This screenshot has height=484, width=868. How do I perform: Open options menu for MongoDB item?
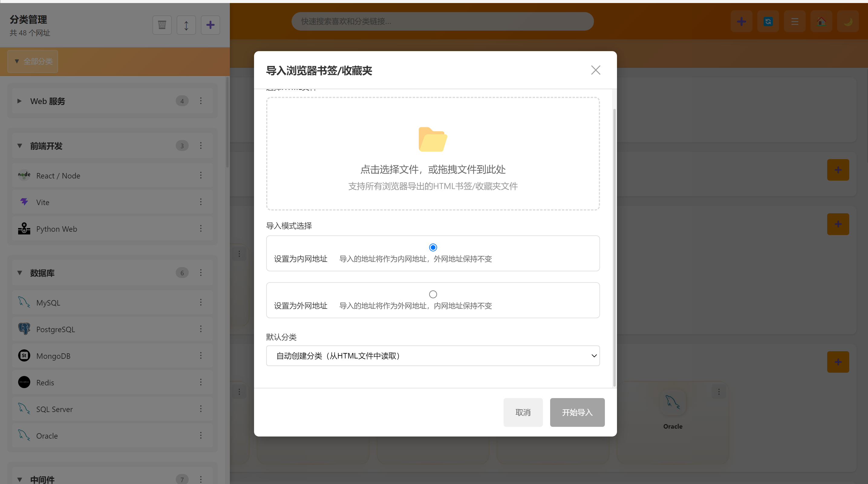pos(201,355)
